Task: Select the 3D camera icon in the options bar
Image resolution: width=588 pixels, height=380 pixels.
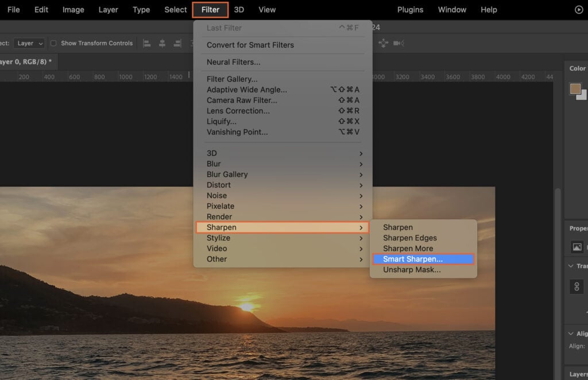Action: (399, 43)
